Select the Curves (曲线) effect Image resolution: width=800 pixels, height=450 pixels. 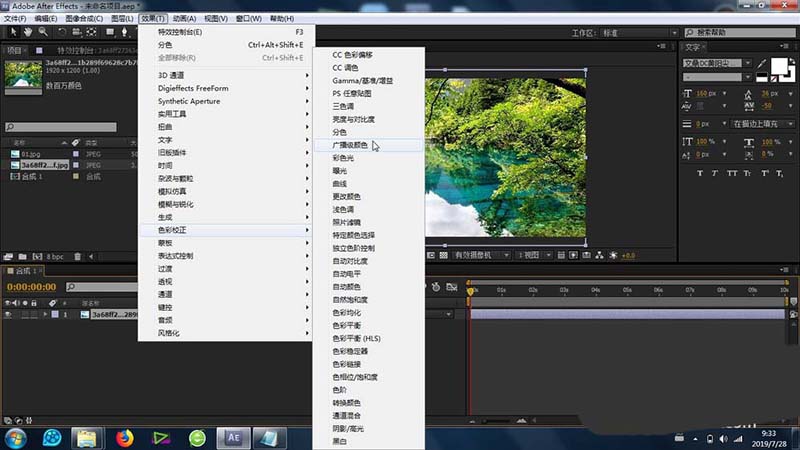[340, 184]
